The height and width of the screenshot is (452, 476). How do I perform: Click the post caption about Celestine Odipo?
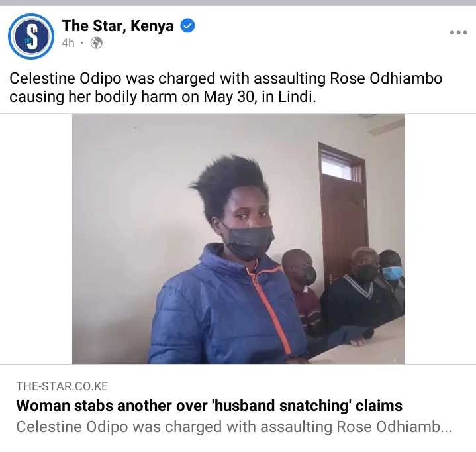click(x=226, y=87)
